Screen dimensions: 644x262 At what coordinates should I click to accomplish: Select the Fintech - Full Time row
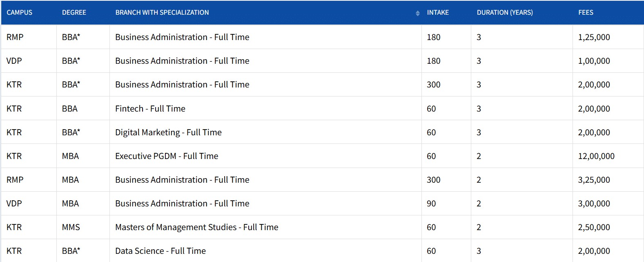click(150, 109)
